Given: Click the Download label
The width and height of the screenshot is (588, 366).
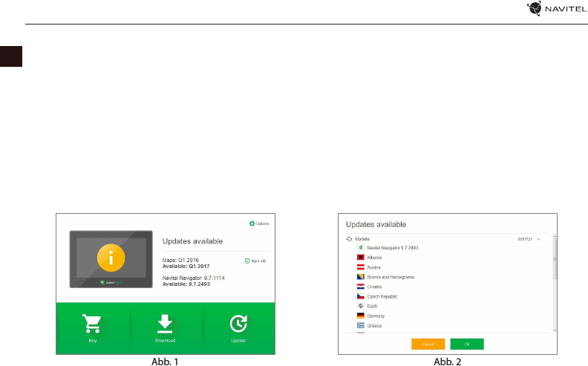Looking at the screenshot, I should point(165,341).
